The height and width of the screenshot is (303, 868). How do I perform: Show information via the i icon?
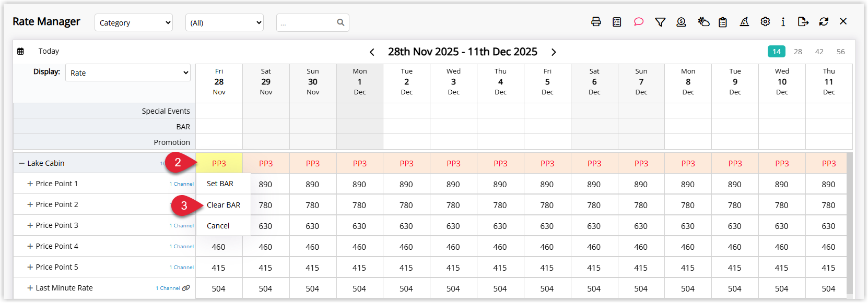coord(783,22)
